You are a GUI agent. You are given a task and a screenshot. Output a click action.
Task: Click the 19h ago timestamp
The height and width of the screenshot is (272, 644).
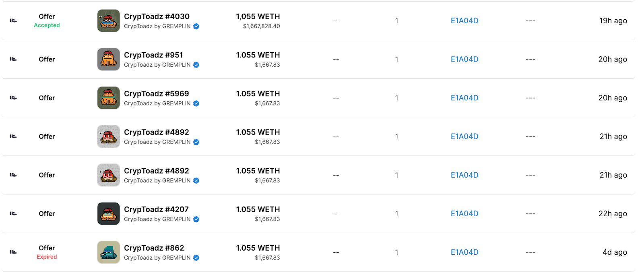(x=613, y=20)
